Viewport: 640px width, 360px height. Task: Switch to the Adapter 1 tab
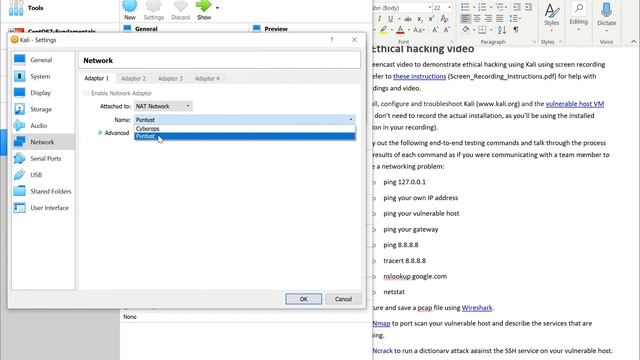pyautogui.click(x=97, y=78)
